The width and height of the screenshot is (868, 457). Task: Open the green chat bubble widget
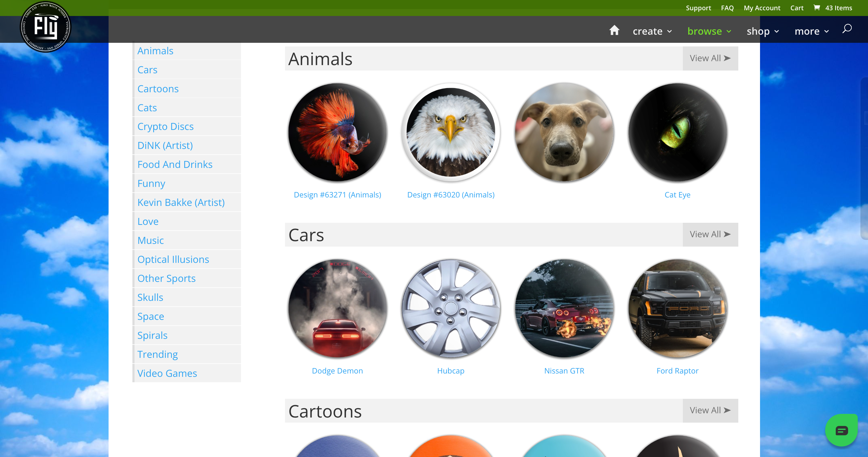841,430
